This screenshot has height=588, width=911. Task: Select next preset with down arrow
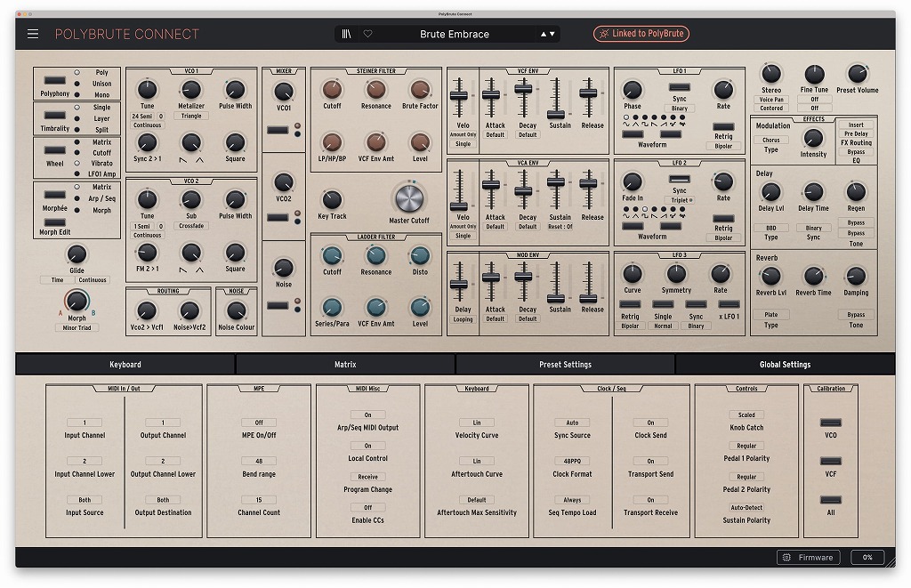tap(552, 35)
